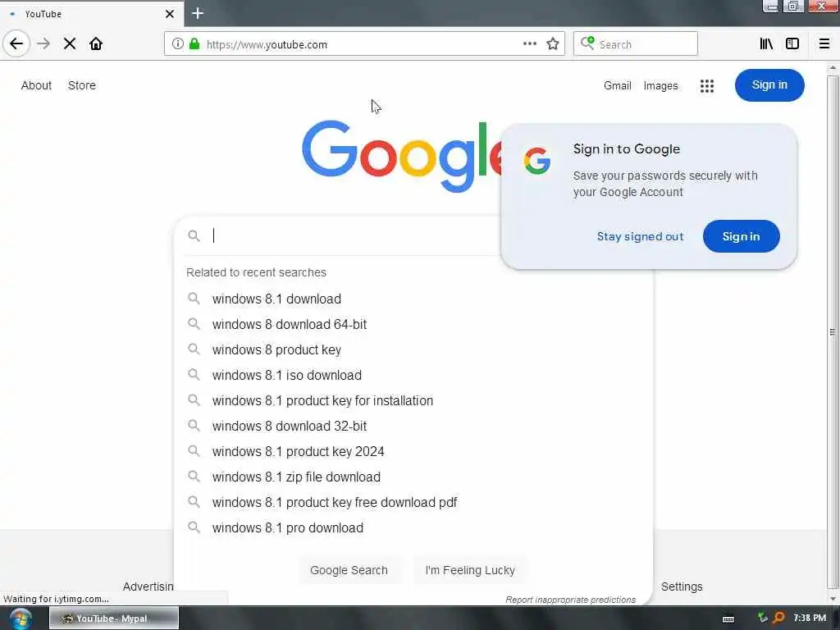Viewport: 840px width, 630px height.
Task: Go to the browser home page icon
Action: (96, 44)
